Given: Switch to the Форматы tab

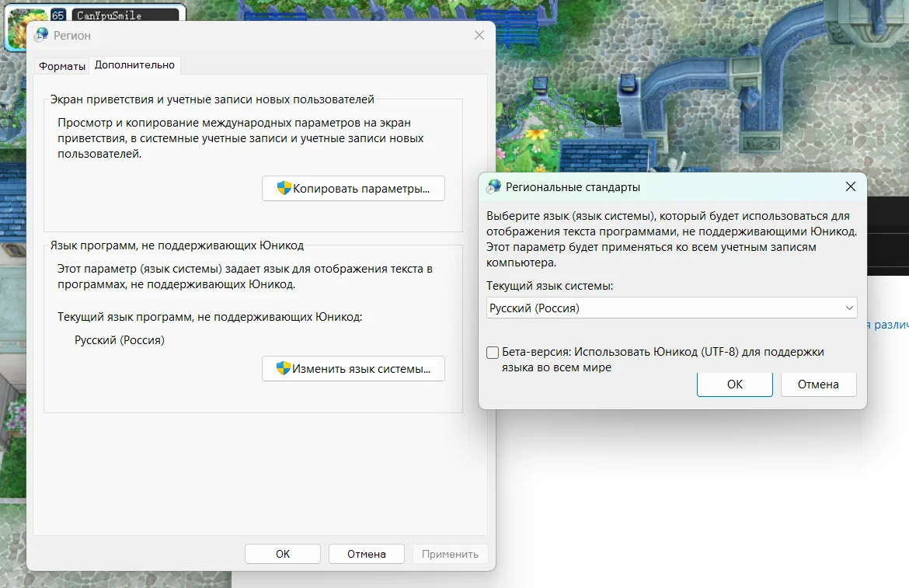Looking at the screenshot, I should pyautogui.click(x=62, y=66).
